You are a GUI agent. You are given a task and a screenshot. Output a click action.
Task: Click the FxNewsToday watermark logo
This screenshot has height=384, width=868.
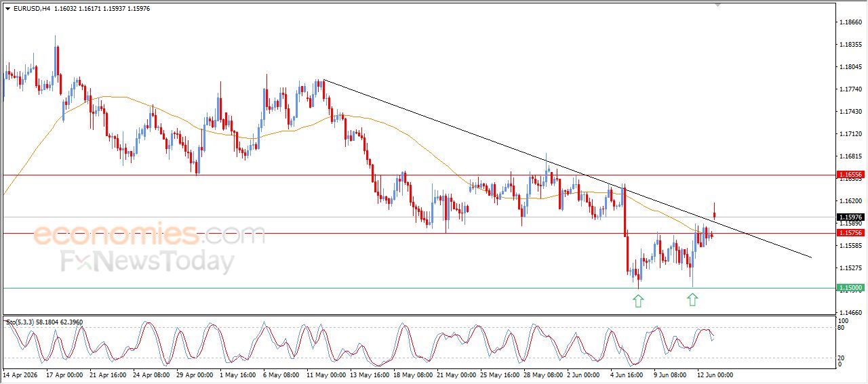(x=148, y=261)
